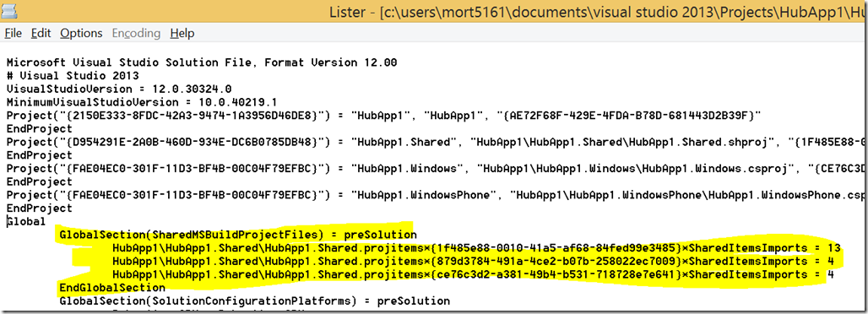Viewport: 868px width, 314px height.
Task: Open the Edit menu
Action: [41, 33]
